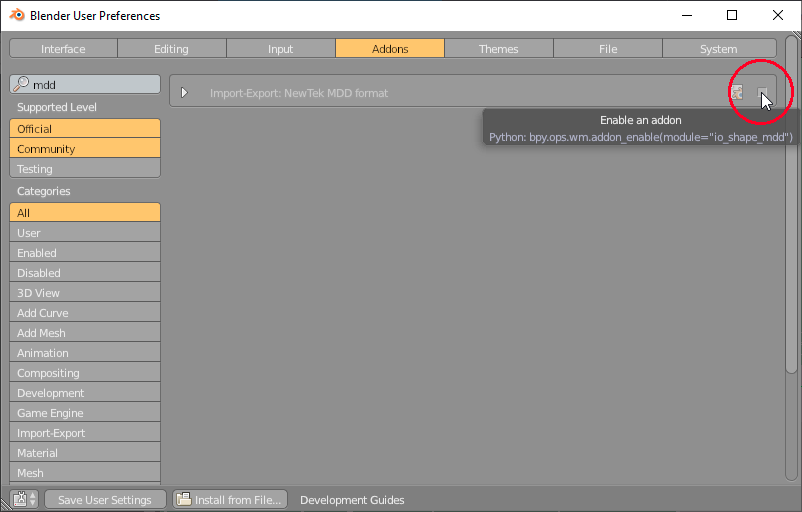Toggle the Official support level filter
The width and height of the screenshot is (802, 512).
[85, 128]
